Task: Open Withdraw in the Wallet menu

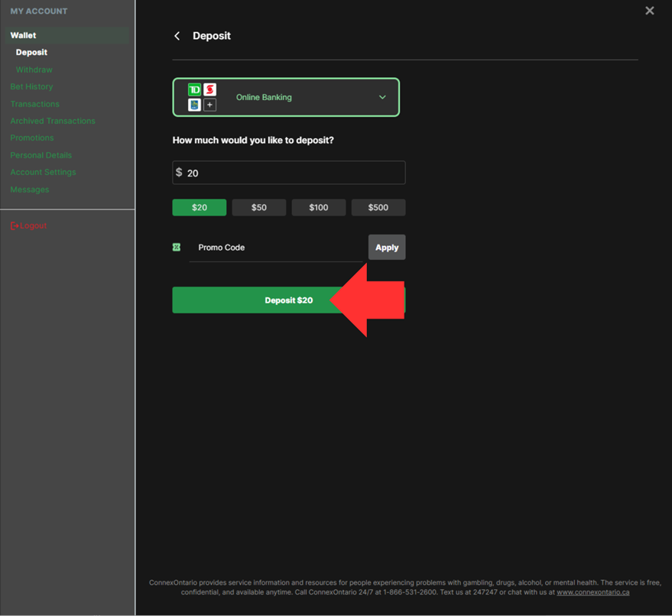Action: pos(34,70)
